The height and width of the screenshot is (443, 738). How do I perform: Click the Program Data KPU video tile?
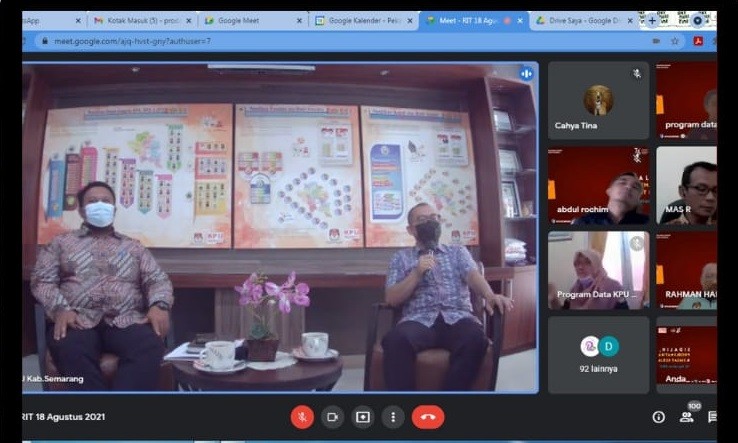tap(598, 270)
